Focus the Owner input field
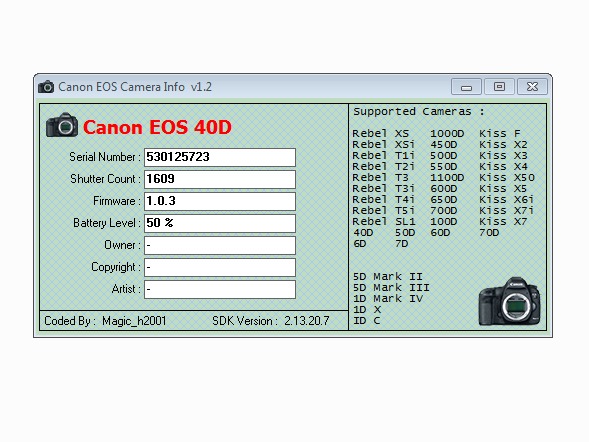 [220, 245]
